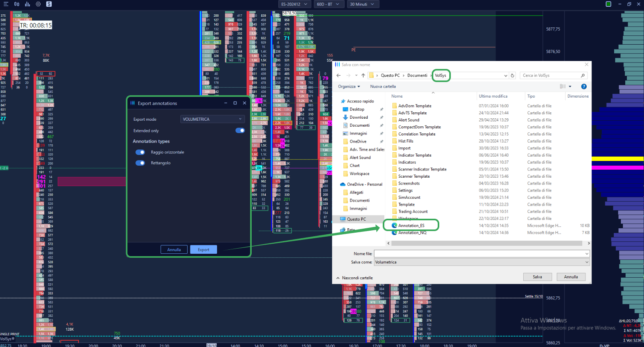Select the Annotation_ES file
The image size is (644, 347).
tap(411, 225)
